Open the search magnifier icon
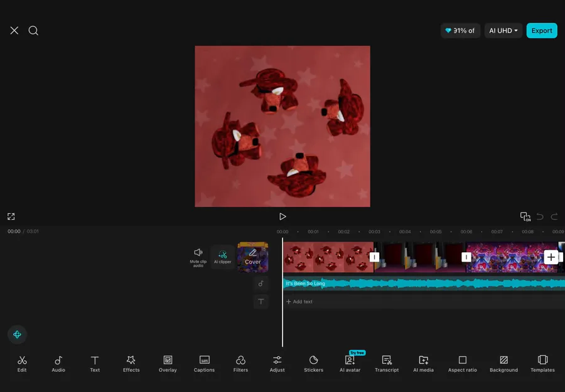Viewport: 565px width, 392px height. [x=33, y=31]
